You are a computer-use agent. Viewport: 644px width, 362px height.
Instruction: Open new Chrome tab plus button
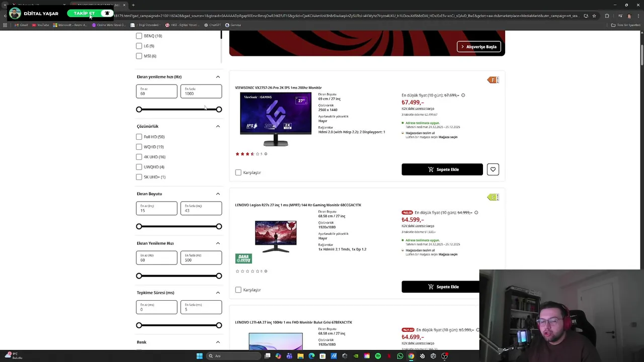133,5
